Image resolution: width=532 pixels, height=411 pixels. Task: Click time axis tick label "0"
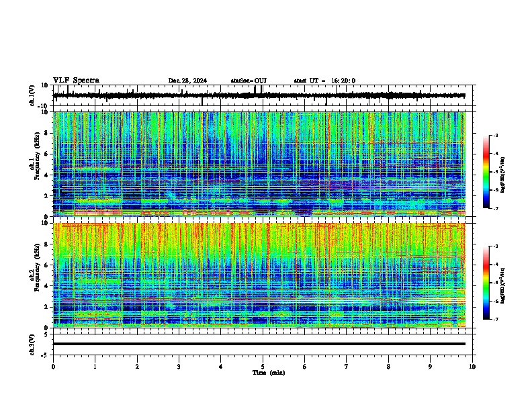(x=53, y=367)
